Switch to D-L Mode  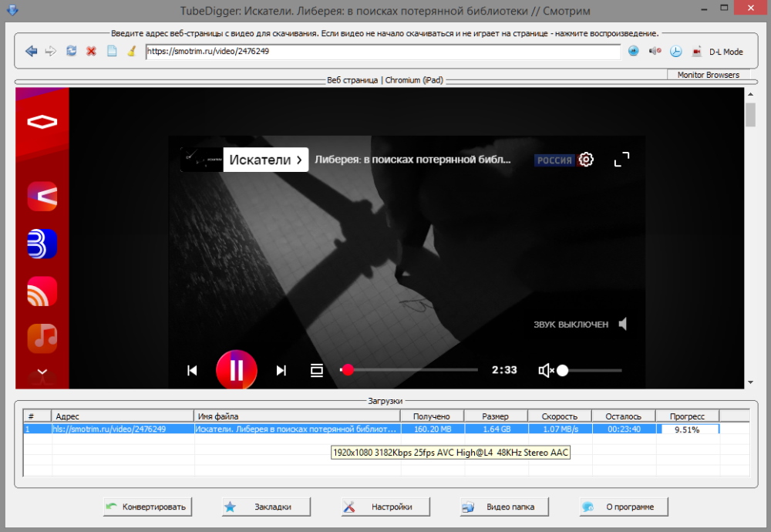[x=726, y=52]
